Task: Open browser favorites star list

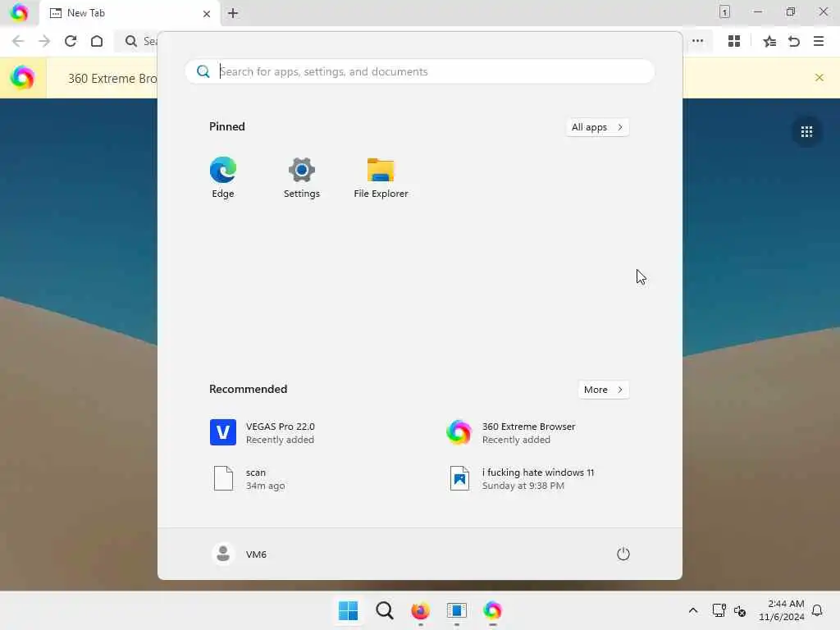Action: (x=769, y=41)
